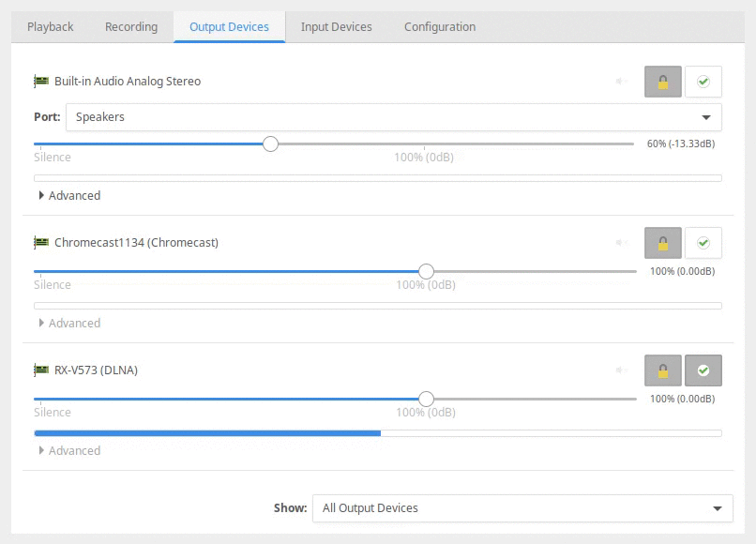Toggle RX-V573 fallback checkmark button
The width and height of the screenshot is (756, 544).
(x=703, y=370)
